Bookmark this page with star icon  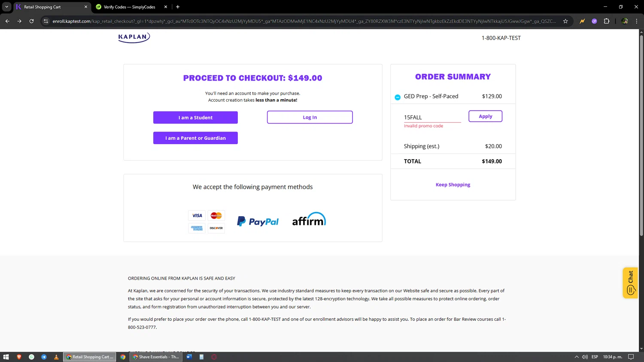click(x=565, y=21)
